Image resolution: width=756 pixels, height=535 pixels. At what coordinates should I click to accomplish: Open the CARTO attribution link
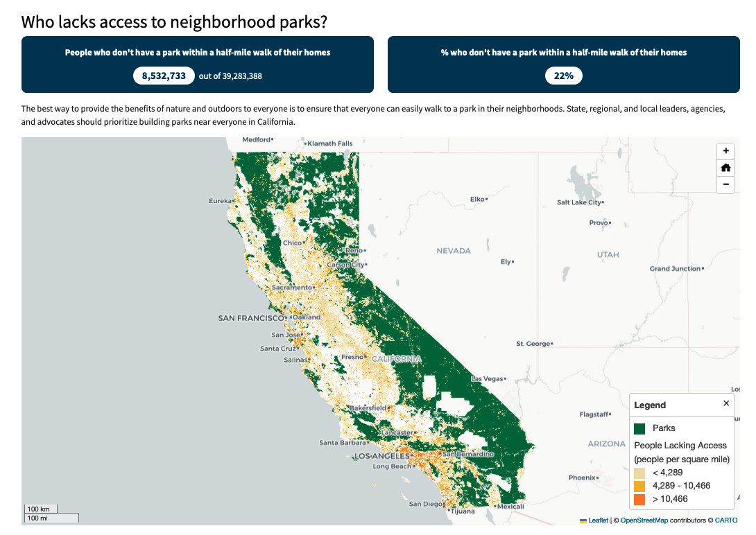[726, 520]
